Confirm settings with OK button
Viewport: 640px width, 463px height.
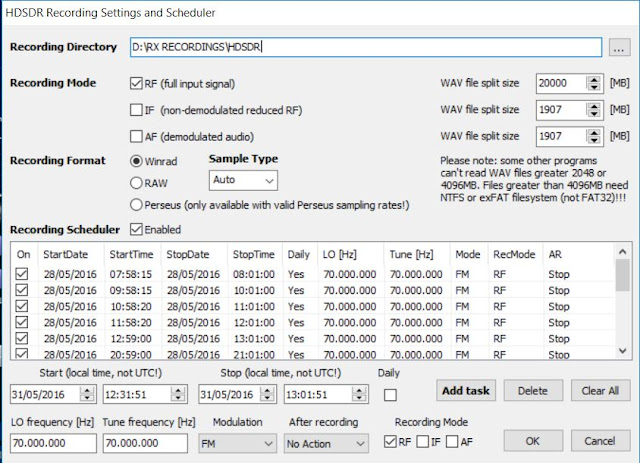533,441
